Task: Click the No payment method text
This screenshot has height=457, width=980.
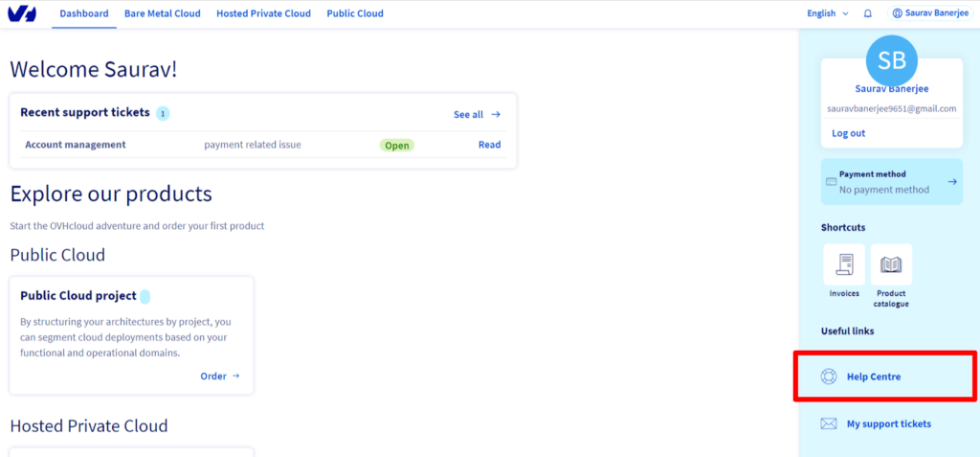Action: pyautogui.click(x=884, y=190)
